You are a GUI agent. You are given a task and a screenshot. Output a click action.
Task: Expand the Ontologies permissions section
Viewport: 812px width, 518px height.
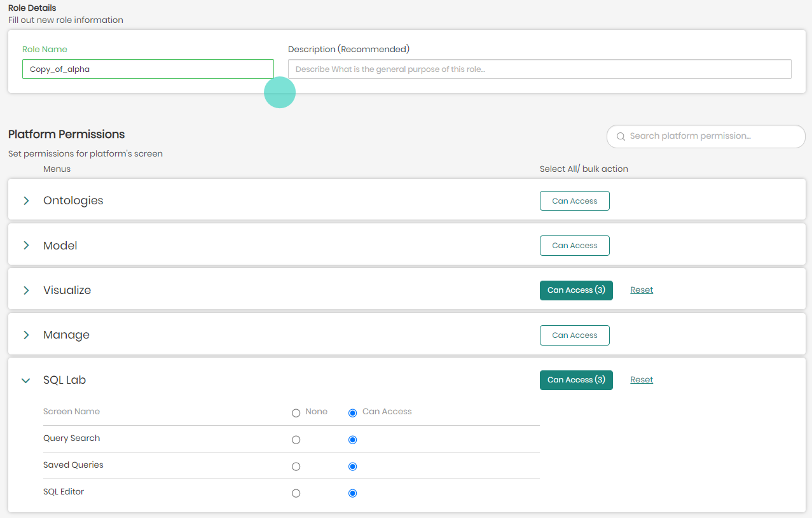pos(25,200)
